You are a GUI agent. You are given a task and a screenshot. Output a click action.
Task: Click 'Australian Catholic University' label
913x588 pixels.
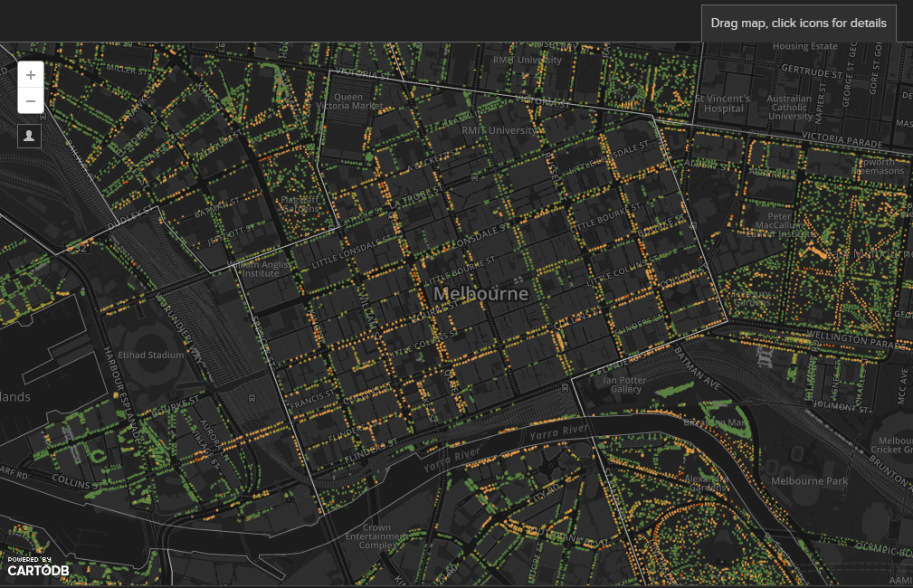tap(789, 107)
